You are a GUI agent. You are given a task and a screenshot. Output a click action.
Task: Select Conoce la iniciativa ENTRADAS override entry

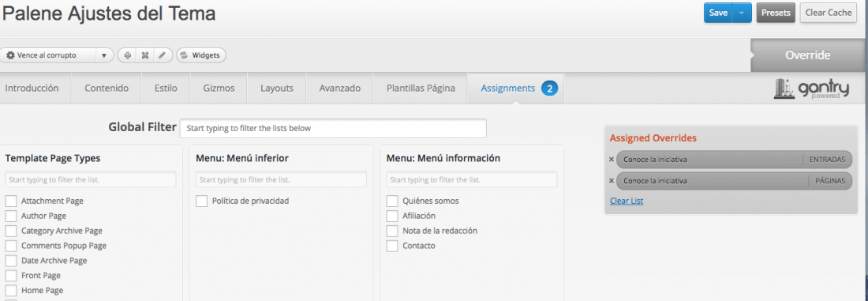point(734,160)
